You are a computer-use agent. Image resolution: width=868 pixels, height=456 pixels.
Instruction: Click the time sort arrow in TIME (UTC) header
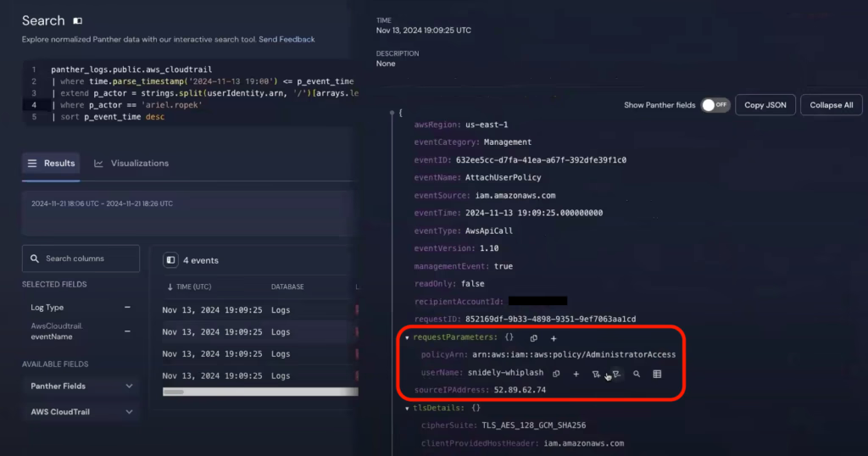click(x=170, y=286)
